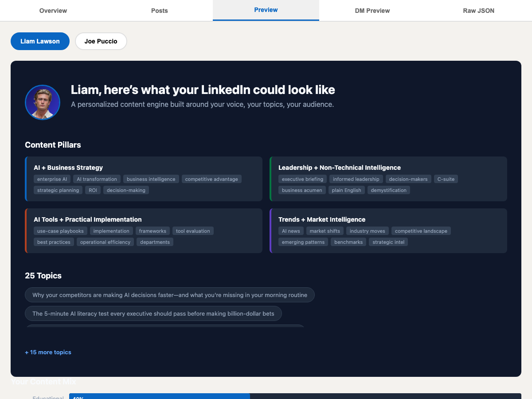Screen dimensions: 532x399
Task: Select the Liam Lawson persona pill
Action: point(40,41)
